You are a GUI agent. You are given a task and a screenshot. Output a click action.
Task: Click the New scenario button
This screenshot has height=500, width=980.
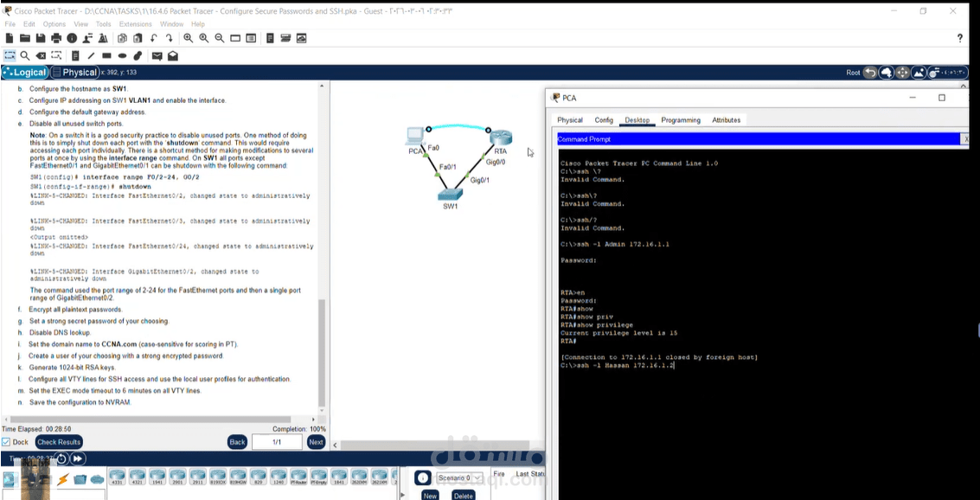tap(430, 496)
